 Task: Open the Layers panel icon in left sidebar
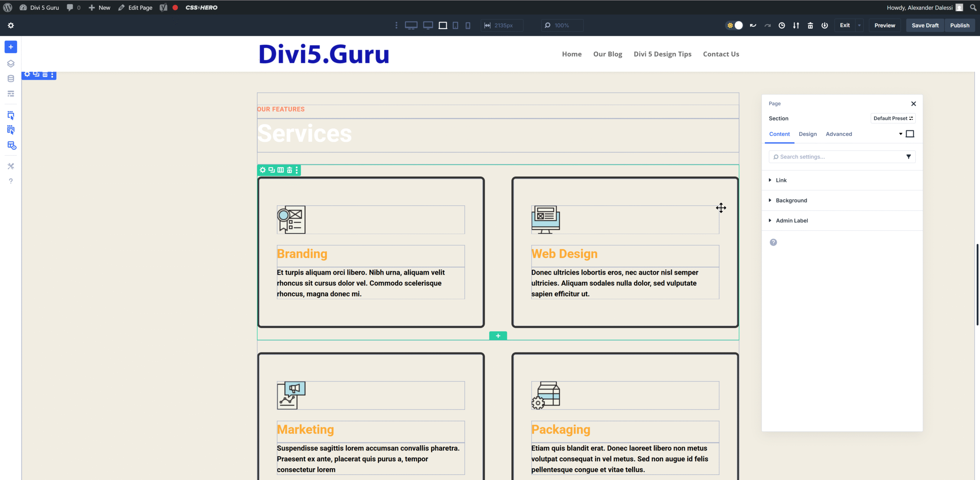point(11,64)
